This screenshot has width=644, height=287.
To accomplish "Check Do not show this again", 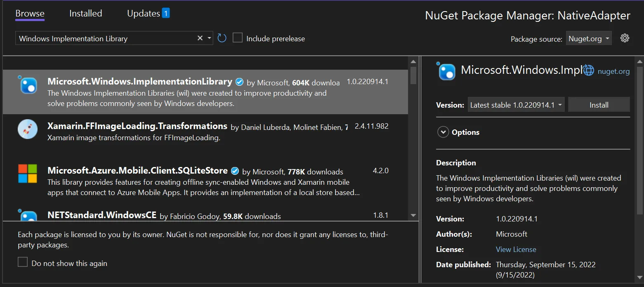I will (x=23, y=262).
